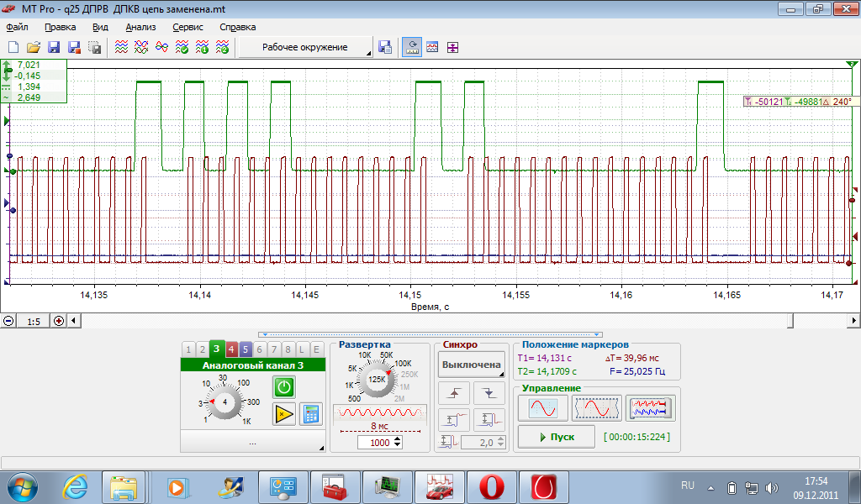861x504 pixels.
Task: Switch to channel tab 4
Action: click(x=231, y=349)
